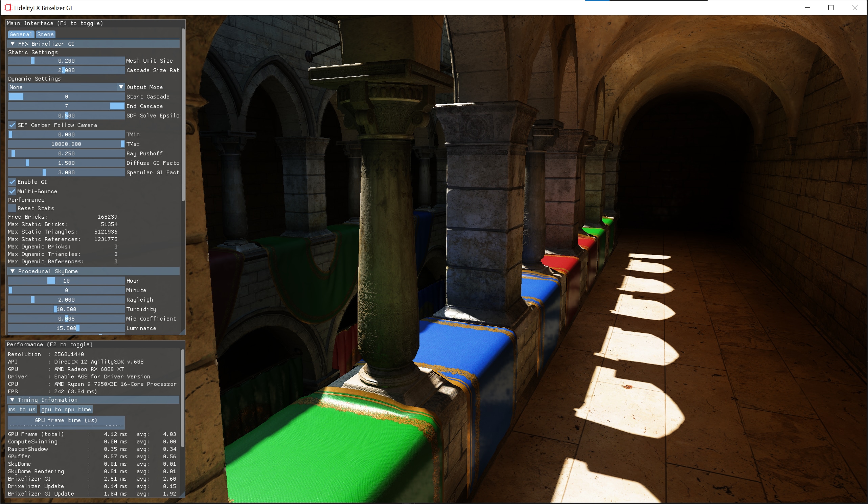Close the FidelityFX Brixelizer GI window
This screenshot has height=504, width=868.
854,7
